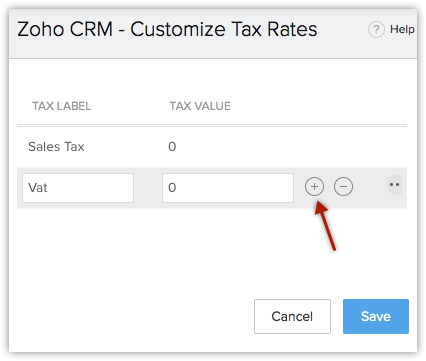Viewport: 426px width, 361px height.
Task: Select the Sales Tax label
Action: tap(56, 147)
